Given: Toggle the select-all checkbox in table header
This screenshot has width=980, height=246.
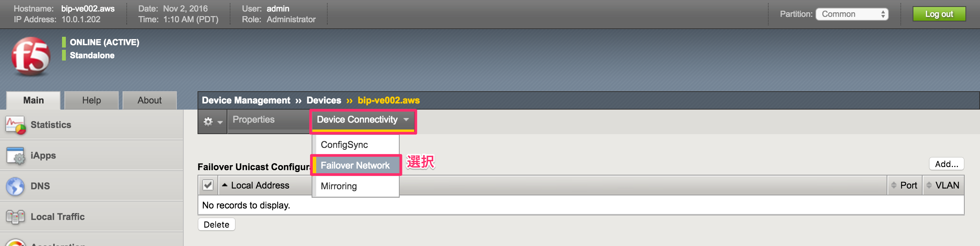Looking at the screenshot, I should coord(208,185).
